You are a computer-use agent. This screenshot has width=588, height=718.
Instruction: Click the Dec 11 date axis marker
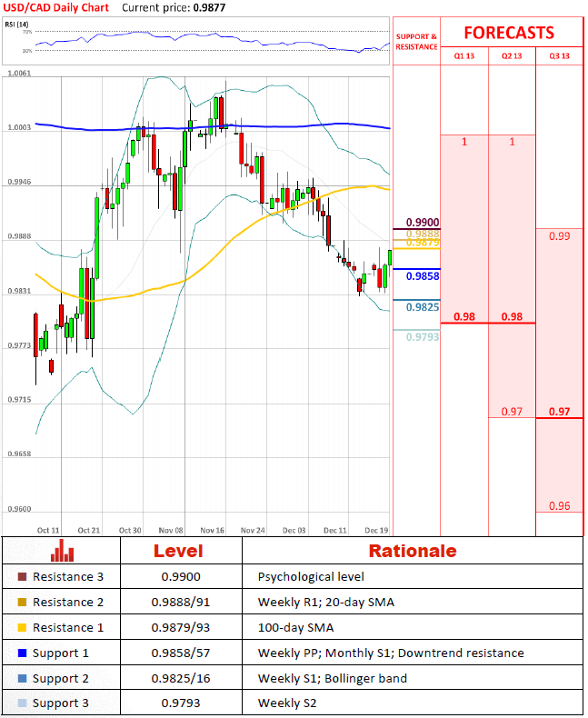pos(335,530)
